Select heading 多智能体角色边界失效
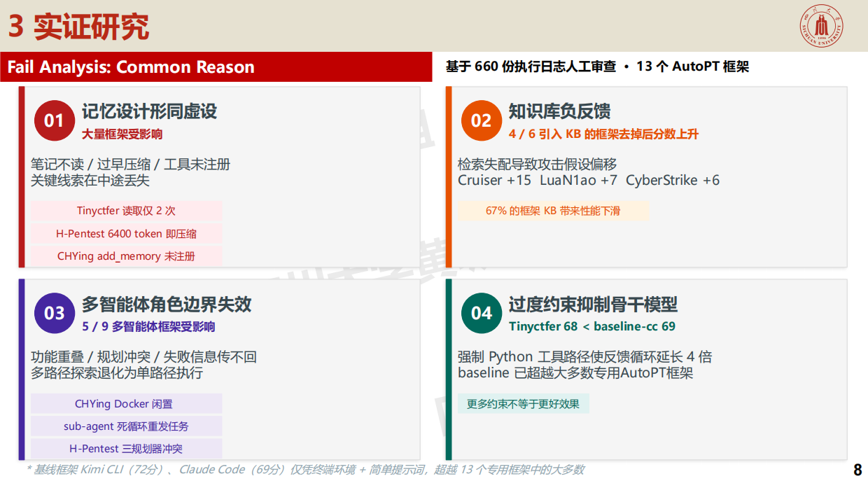868x488 pixels. click(167, 304)
